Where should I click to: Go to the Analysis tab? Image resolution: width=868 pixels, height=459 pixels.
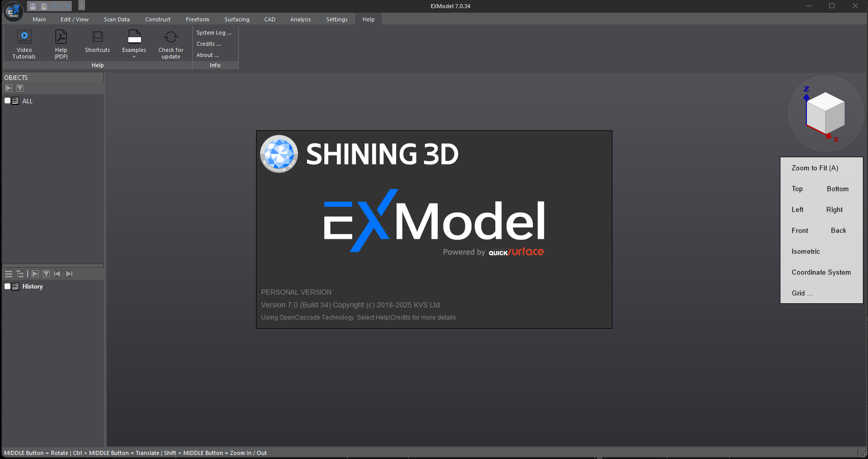(300, 19)
